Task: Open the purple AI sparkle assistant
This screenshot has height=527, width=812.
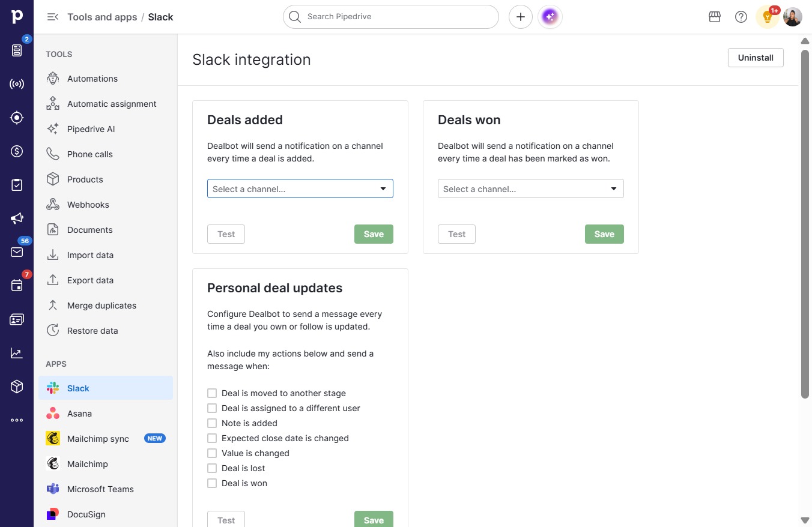Action: pyautogui.click(x=550, y=17)
